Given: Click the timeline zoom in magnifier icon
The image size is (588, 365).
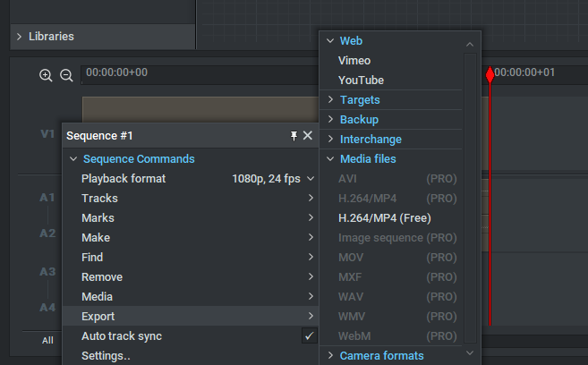Looking at the screenshot, I should point(46,75).
